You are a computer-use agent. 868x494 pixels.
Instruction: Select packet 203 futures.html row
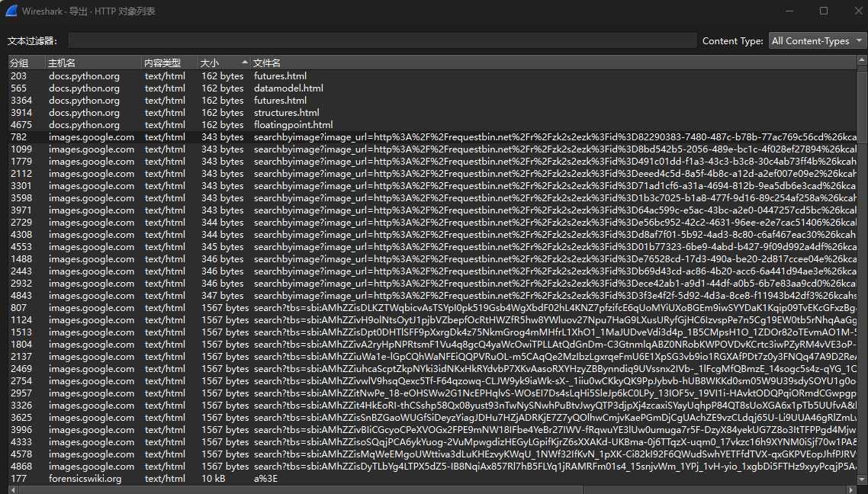pos(432,75)
